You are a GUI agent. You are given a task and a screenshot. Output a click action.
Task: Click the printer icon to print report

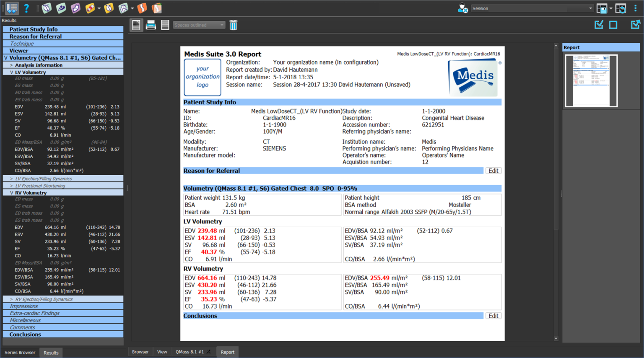click(x=151, y=25)
